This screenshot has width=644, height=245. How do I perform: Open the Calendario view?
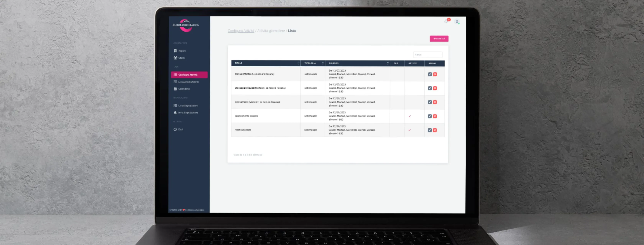tap(184, 89)
